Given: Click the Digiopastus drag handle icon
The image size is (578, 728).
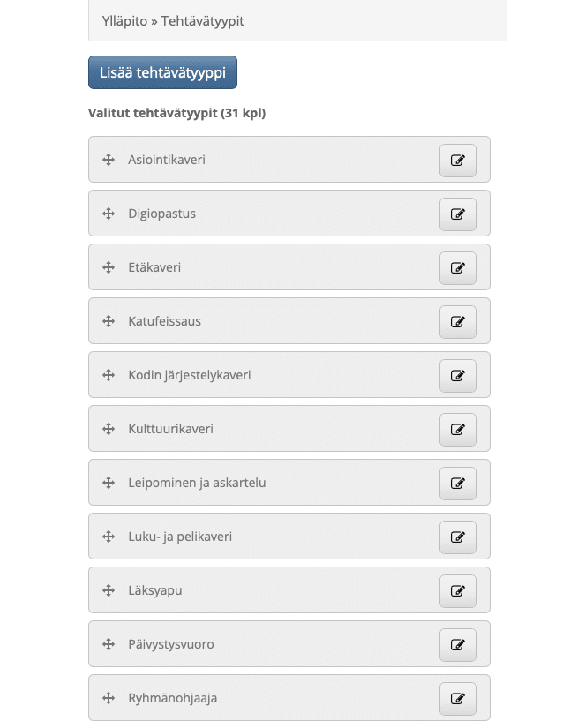Looking at the screenshot, I should tap(109, 214).
